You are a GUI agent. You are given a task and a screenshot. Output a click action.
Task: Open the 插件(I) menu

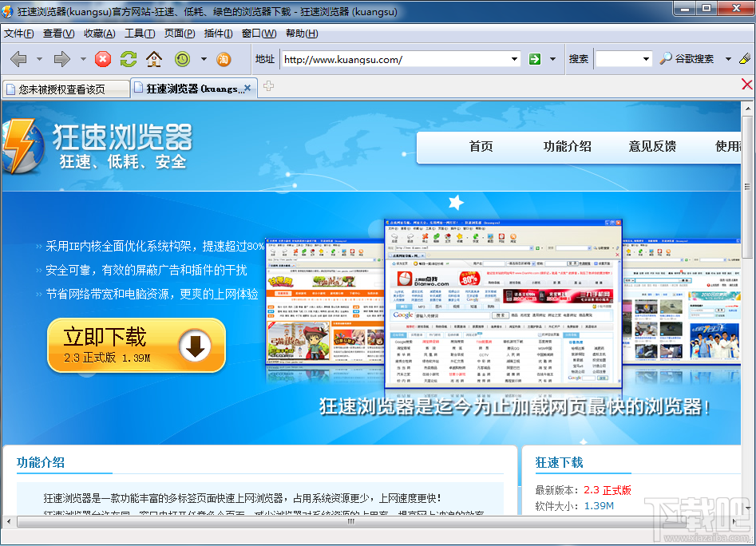[x=218, y=34]
